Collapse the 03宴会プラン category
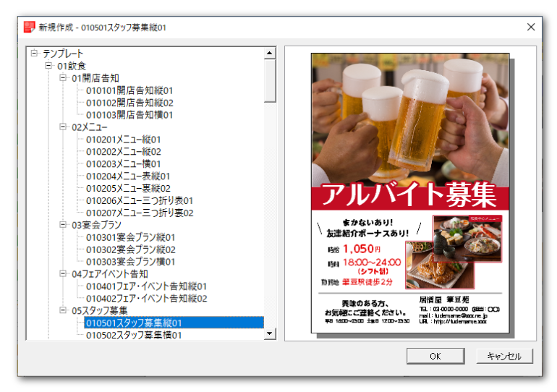This screenshot has width=557, height=392. point(63,225)
